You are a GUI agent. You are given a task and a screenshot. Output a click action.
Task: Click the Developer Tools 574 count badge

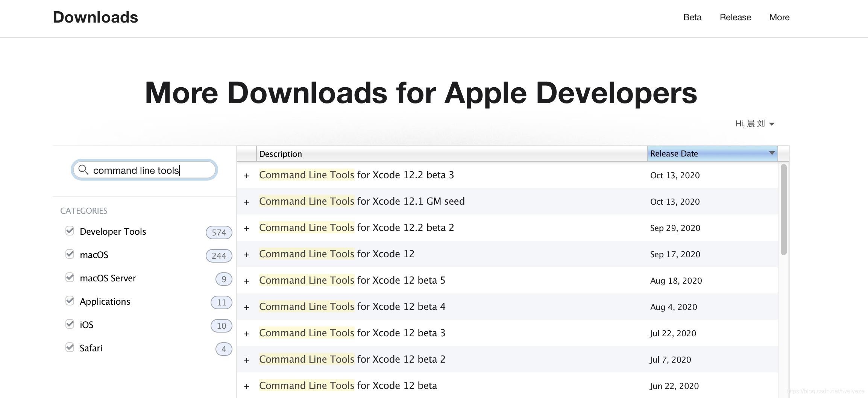pyautogui.click(x=219, y=232)
